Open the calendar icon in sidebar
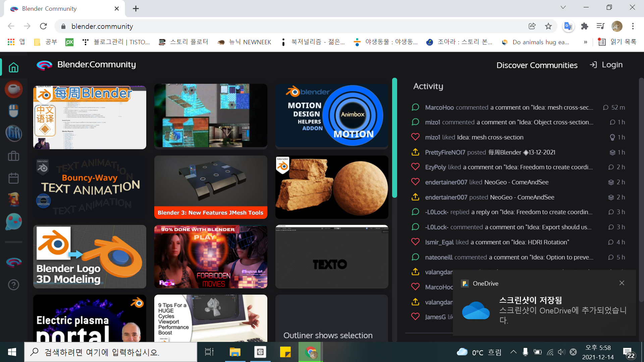 click(x=13, y=178)
